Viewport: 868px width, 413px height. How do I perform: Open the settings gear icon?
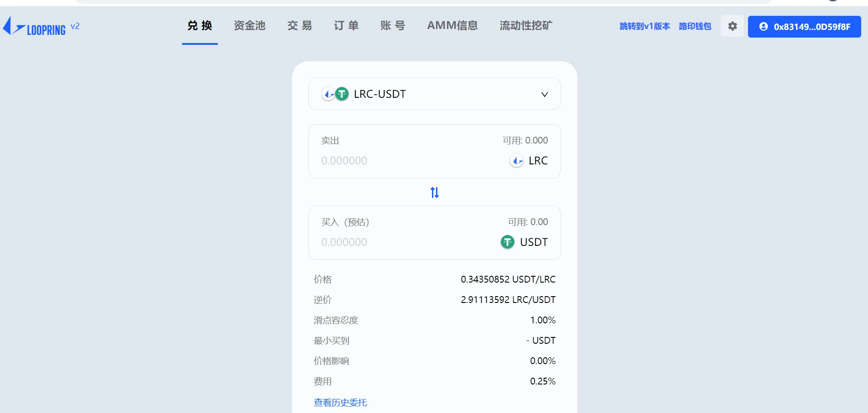click(732, 26)
